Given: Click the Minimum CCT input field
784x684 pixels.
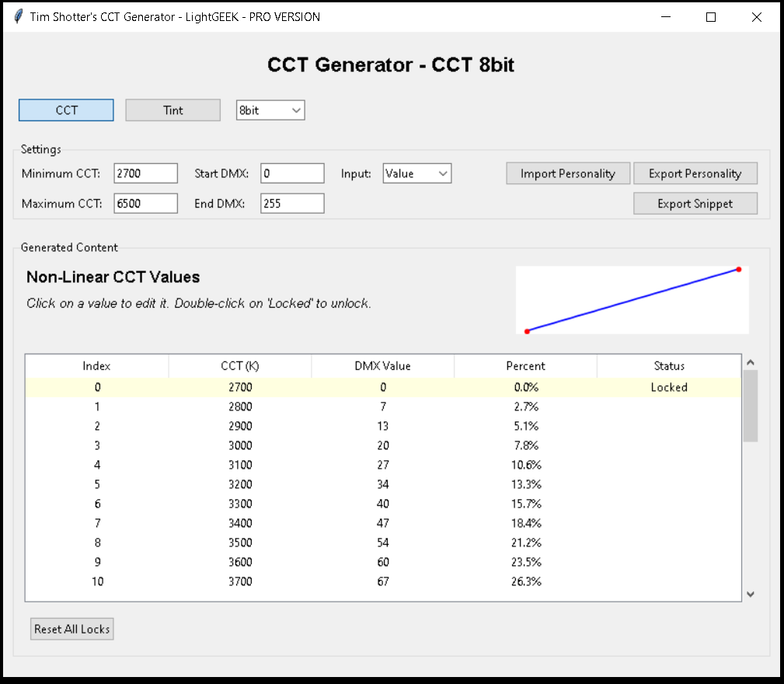Looking at the screenshot, I should click(x=145, y=174).
